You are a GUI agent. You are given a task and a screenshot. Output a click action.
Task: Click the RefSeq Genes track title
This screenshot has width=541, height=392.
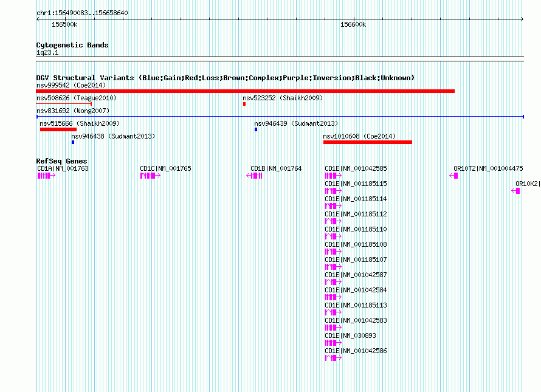61,161
